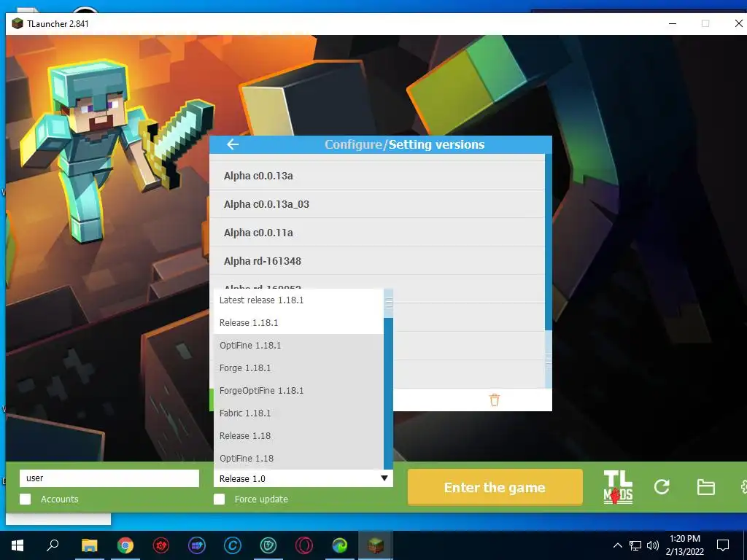Viewport: 747px width, 560px height.
Task: Select ForgeOptiFine 1.18.1 version
Action: [298, 391]
